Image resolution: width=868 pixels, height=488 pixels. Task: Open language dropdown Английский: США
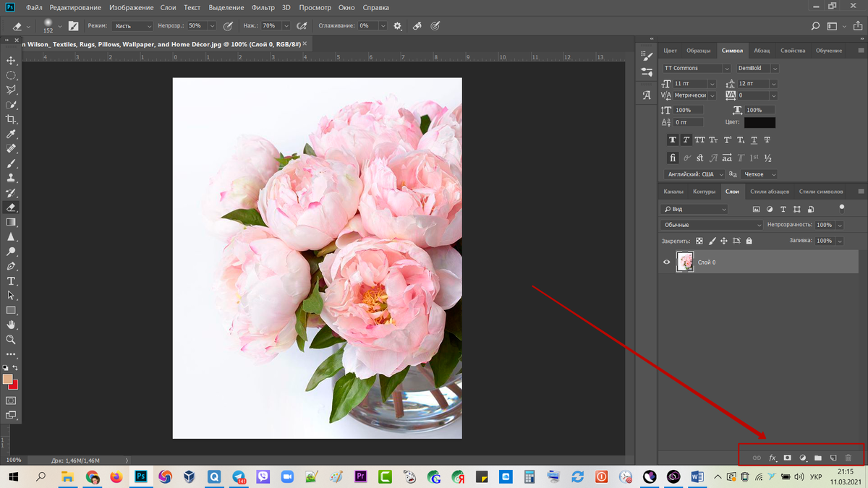click(694, 174)
